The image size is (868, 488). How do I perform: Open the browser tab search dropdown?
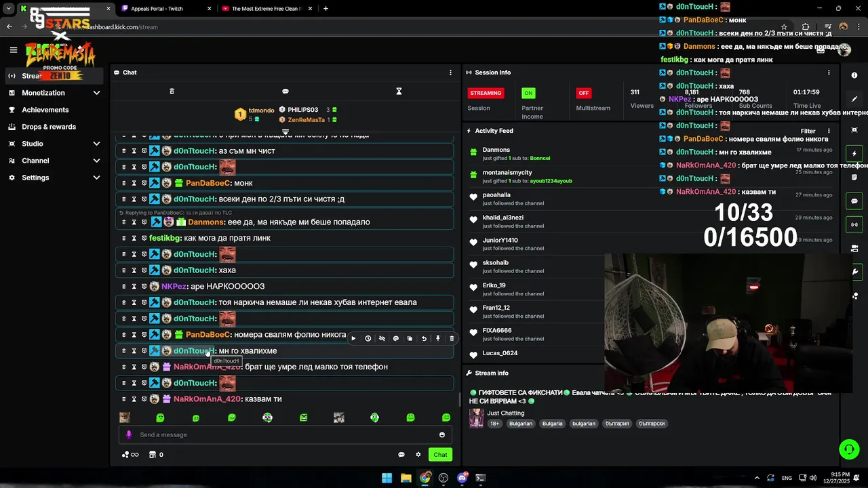coord(8,9)
